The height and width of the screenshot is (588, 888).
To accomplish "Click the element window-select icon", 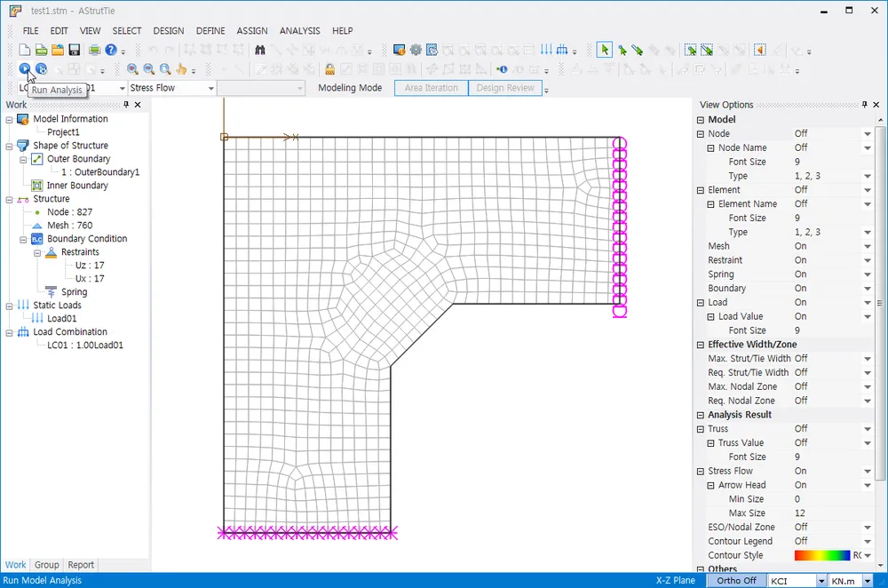I will (707, 51).
